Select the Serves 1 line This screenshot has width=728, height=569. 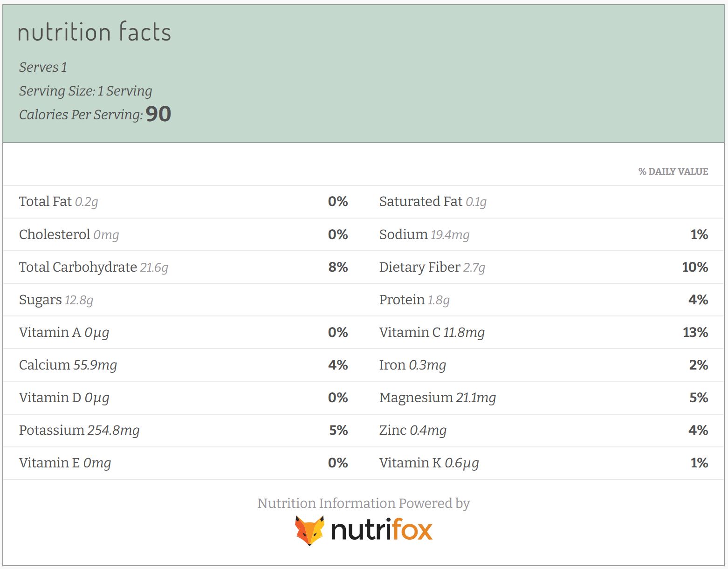[43, 67]
